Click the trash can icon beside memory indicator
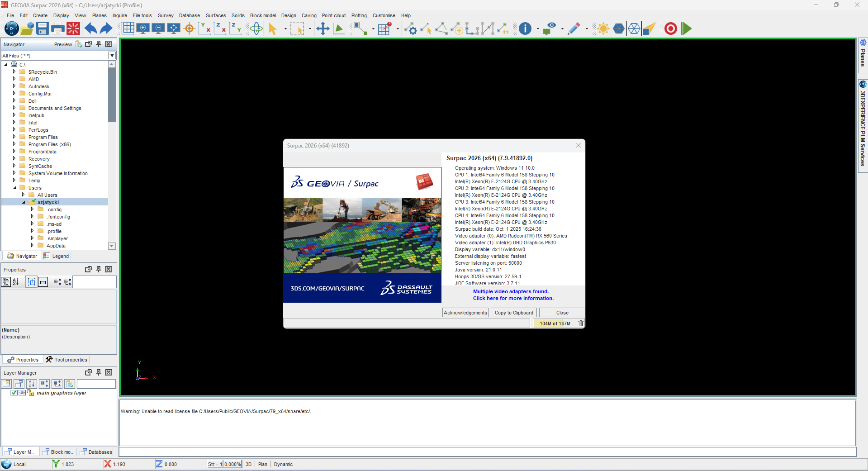Image resolution: width=868 pixels, height=471 pixels. click(x=581, y=323)
